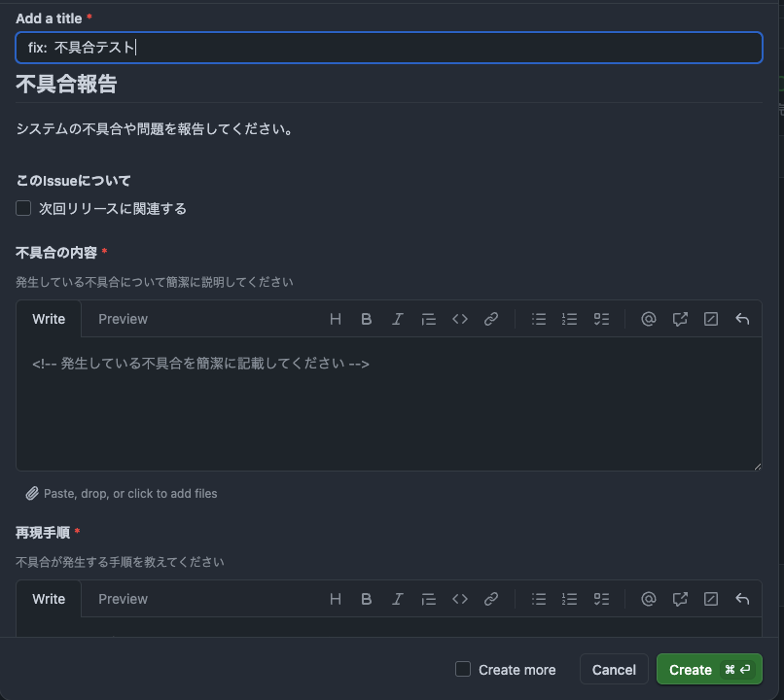Insert numbered list in 不具合の内容 editor
The height and width of the screenshot is (700, 784).
click(570, 319)
